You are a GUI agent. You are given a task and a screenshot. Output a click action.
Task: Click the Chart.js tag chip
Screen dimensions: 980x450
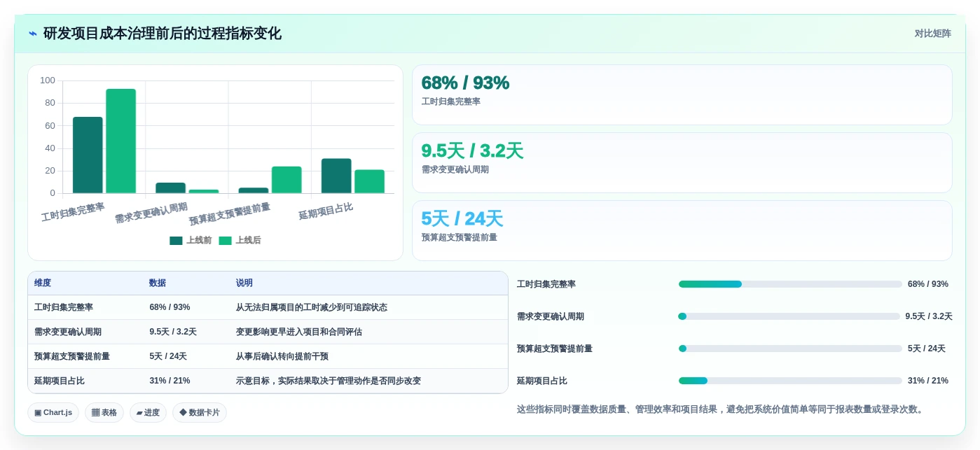coord(53,413)
